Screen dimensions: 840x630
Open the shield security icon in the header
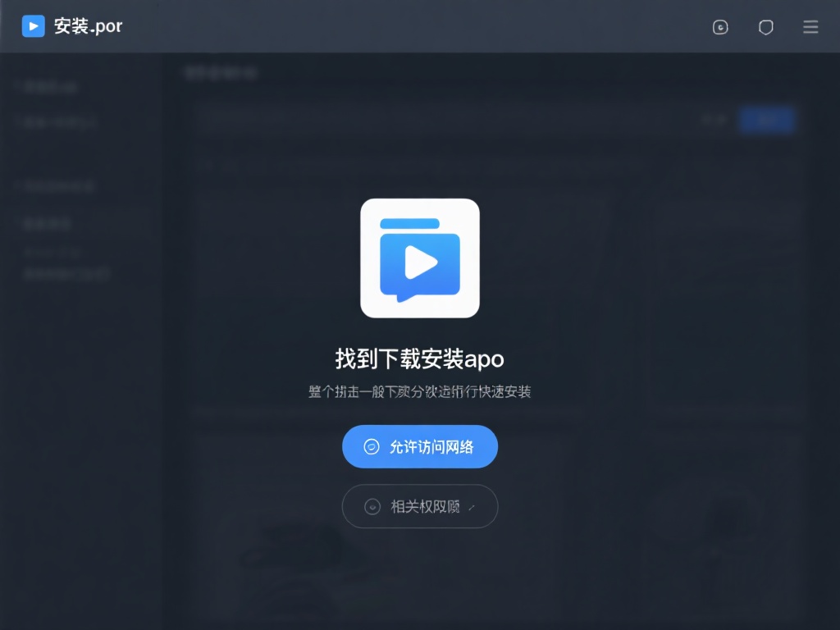pyautogui.click(x=765, y=27)
